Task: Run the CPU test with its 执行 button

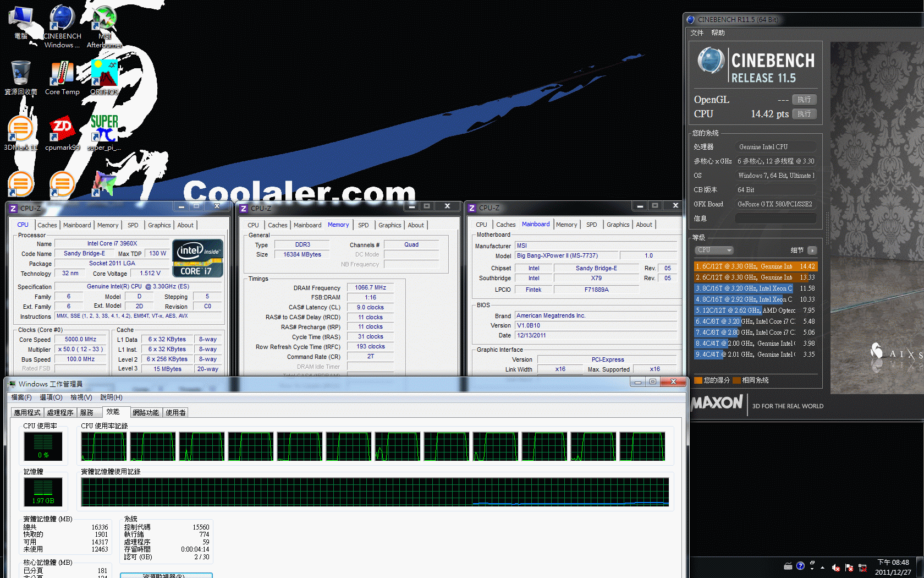Action: (804, 114)
